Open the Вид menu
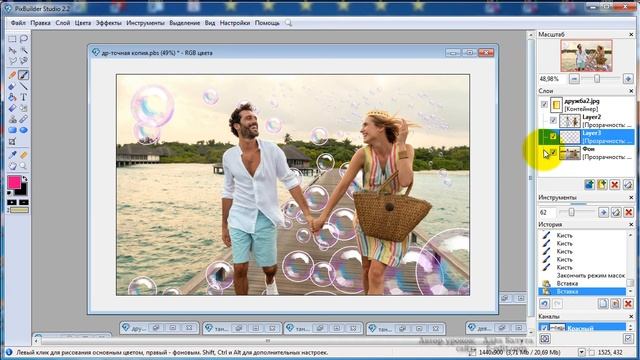Screen dimensions: 640x360 (210, 23)
